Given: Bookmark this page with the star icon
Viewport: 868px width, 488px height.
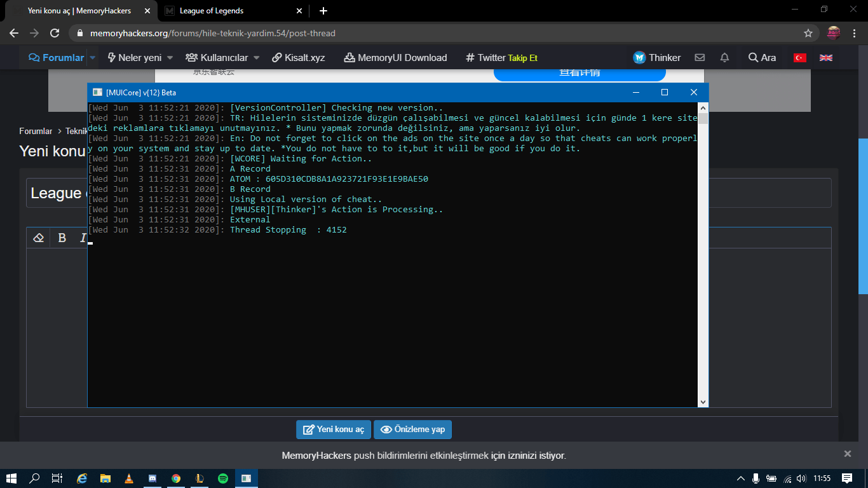Looking at the screenshot, I should (808, 33).
